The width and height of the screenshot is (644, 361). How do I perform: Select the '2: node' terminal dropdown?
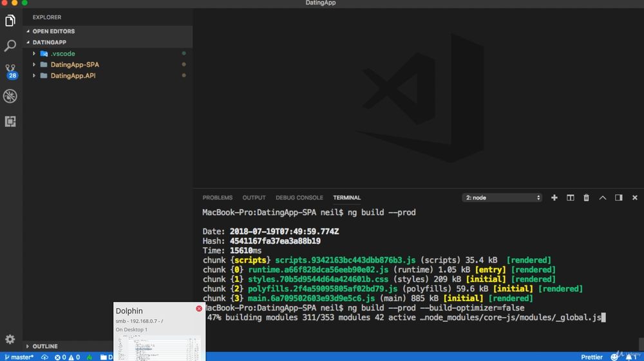click(502, 198)
